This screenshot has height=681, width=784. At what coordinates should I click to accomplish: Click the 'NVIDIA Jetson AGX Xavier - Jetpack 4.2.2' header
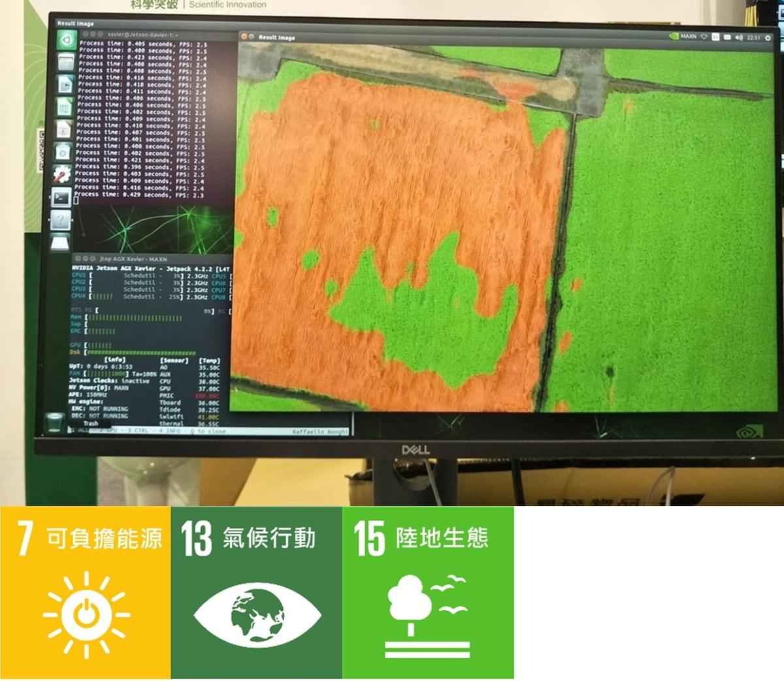[150, 268]
